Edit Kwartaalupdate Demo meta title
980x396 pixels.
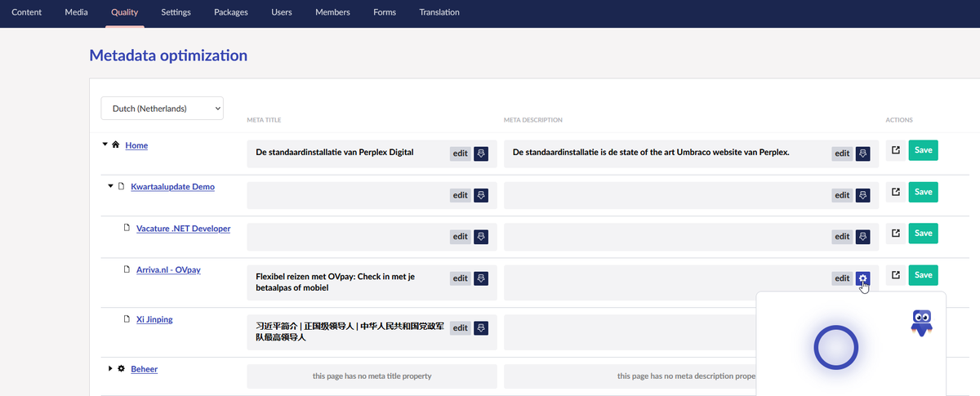pyautogui.click(x=461, y=195)
